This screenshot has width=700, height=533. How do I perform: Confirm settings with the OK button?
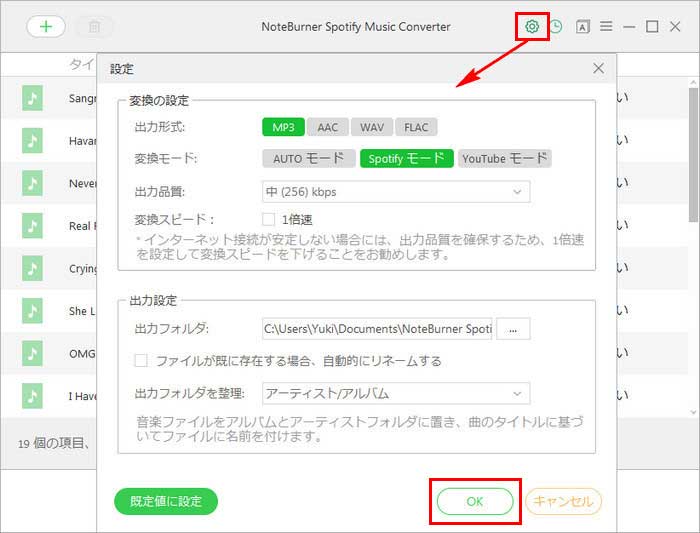(x=475, y=501)
